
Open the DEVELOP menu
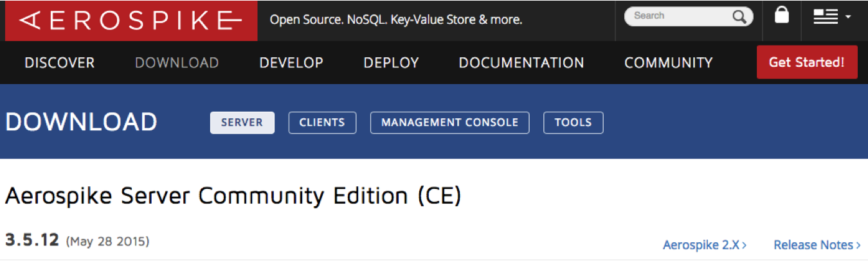(x=291, y=63)
